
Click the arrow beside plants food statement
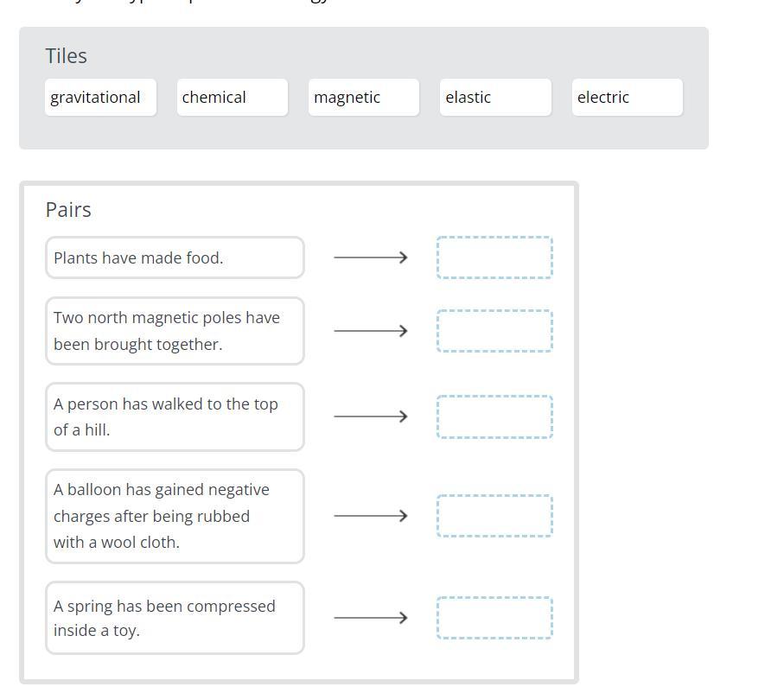pyautogui.click(x=371, y=257)
